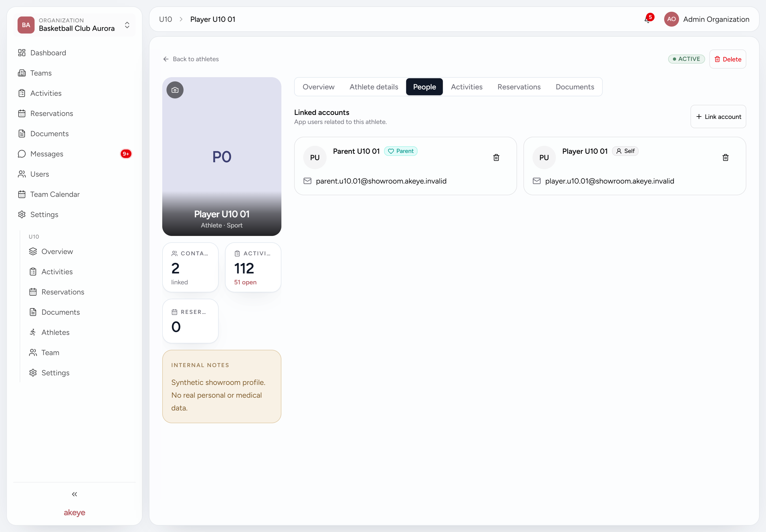Click the Link account button

(718, 117)
